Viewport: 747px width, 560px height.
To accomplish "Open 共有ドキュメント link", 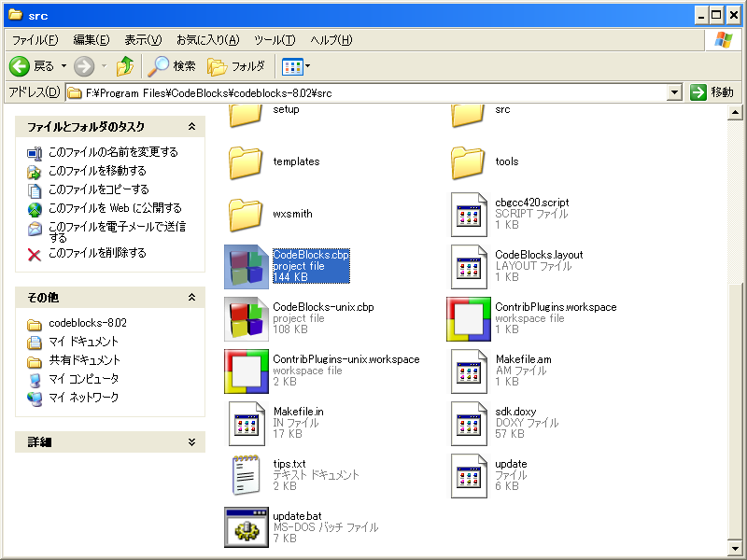I will pyautogui.click(x=84, y=360).
